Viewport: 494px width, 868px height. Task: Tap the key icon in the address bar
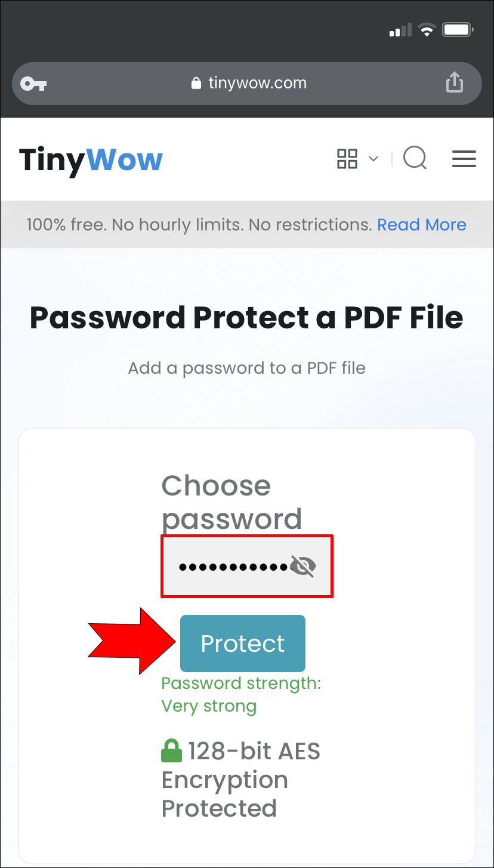[x=33, y=84]
